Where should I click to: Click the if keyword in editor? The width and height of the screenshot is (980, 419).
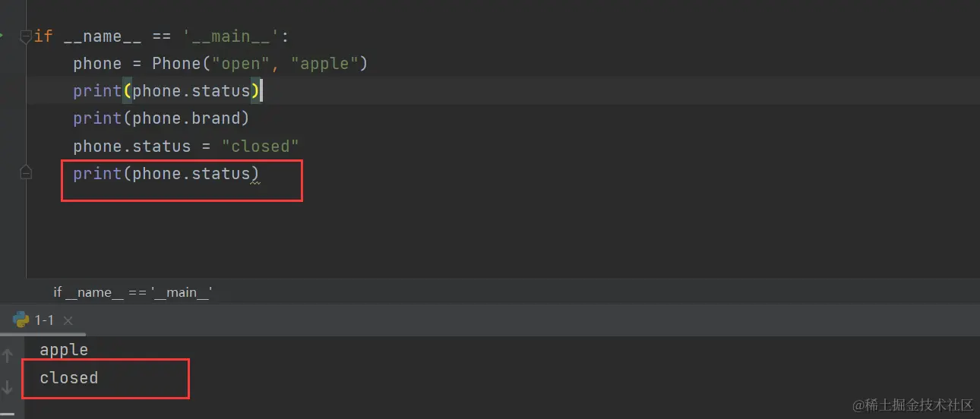pyautogui.click(x=43, y=36)
